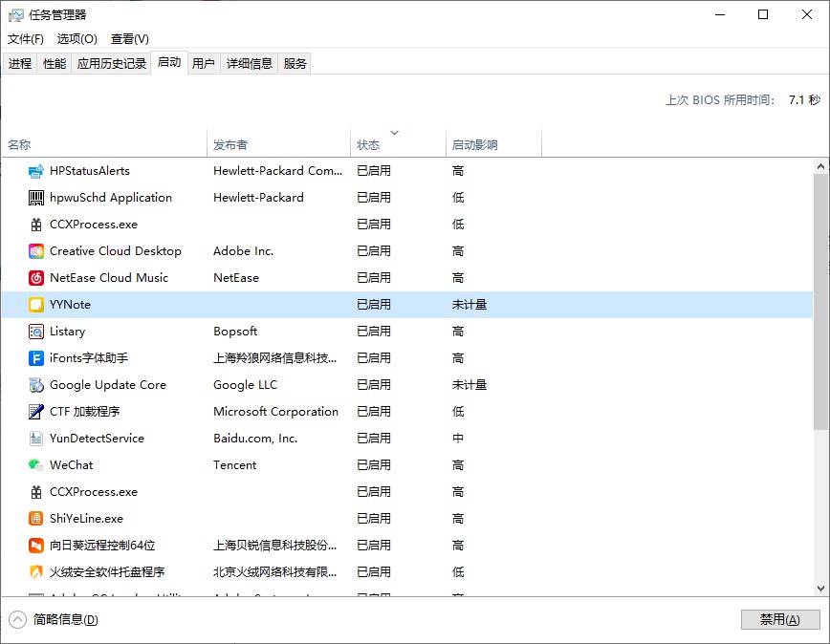830x644 pixels.
Task: Click the hpwuSchd Application icon
Action: (x=36, y=198)
